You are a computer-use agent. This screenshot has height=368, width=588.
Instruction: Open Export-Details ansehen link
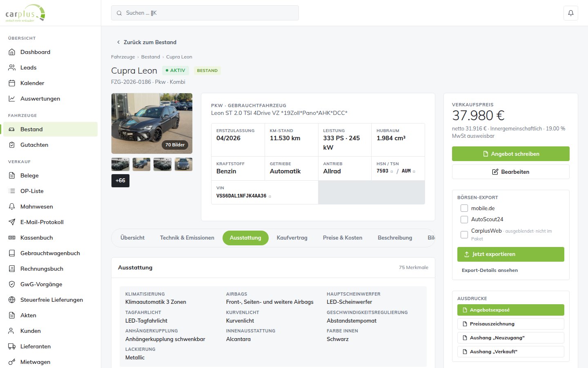tap(490, 270)
